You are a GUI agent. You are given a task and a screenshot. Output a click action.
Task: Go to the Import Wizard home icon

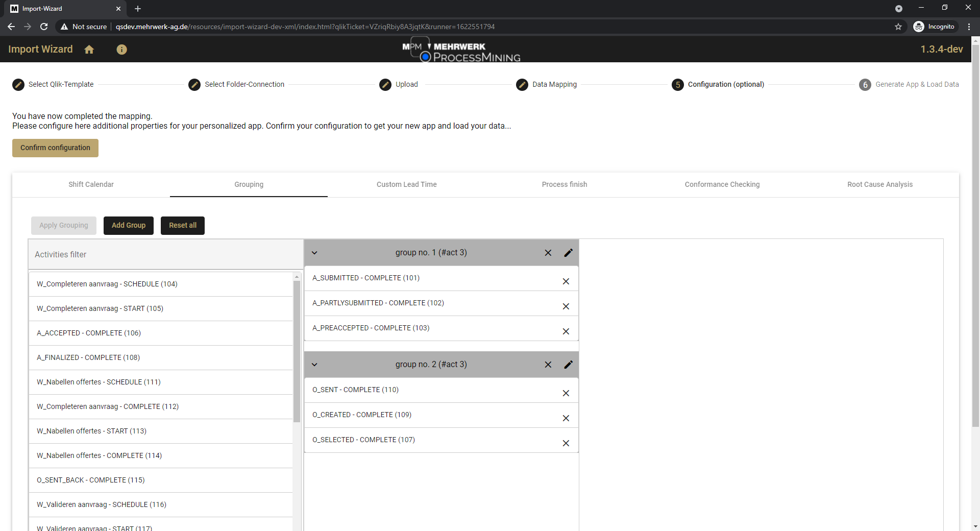89,50
